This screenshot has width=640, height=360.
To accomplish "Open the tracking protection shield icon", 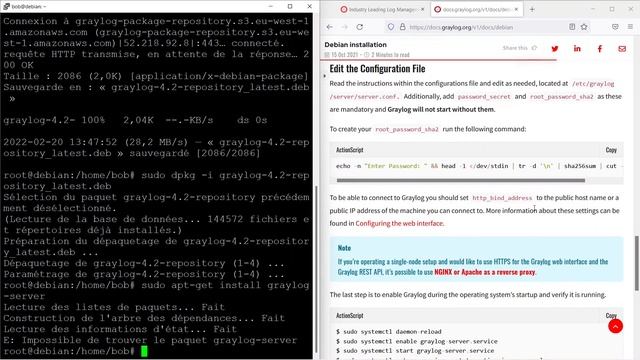I will [x=391, y=27].
